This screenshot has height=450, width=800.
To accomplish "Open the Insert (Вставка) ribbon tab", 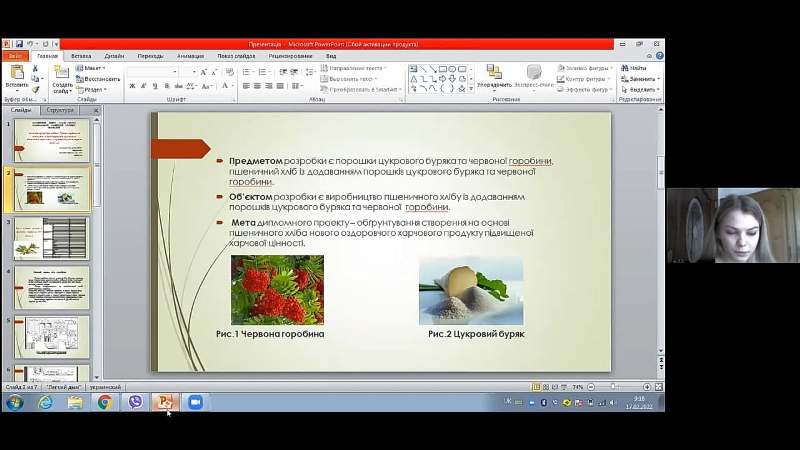I will pos(81,56).
